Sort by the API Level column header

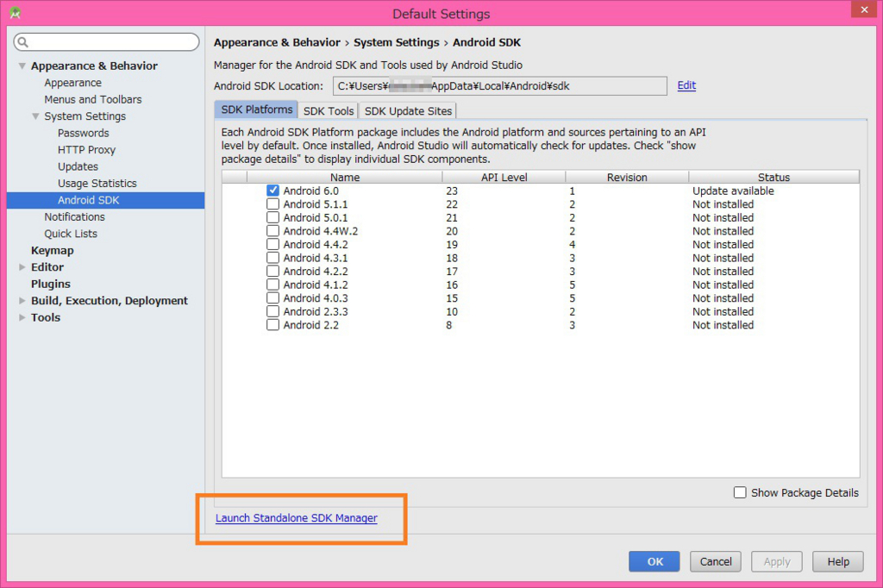pos(504,177)
